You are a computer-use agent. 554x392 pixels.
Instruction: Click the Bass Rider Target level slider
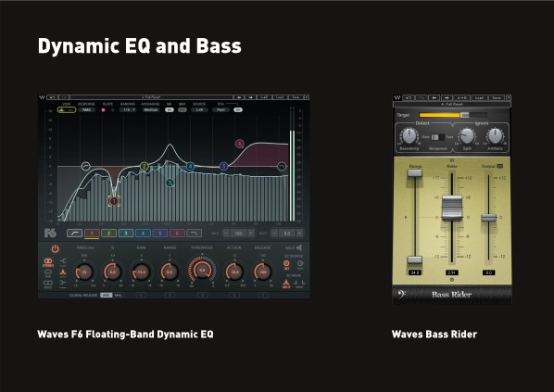coord(453,115)
